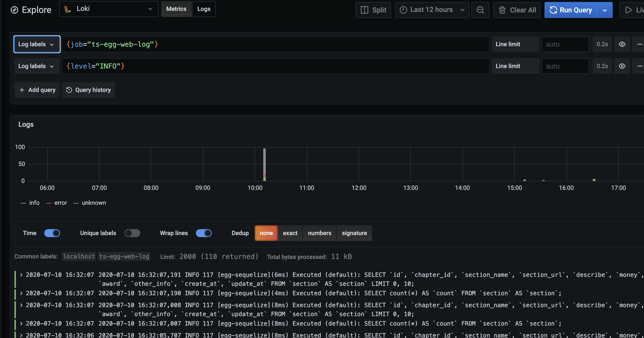Click the Clear All trash button
Image resolution: width=644 pixels, height=338 pixels.
(517, 10)
